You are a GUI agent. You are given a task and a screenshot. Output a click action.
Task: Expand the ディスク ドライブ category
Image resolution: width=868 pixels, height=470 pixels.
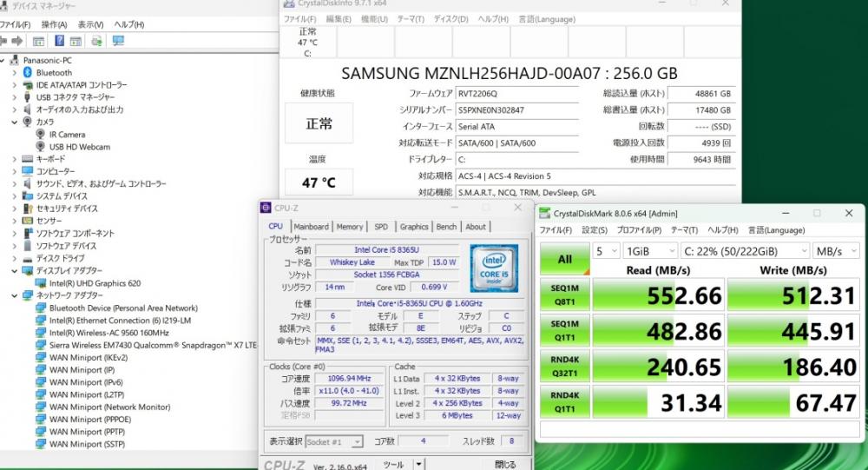pos(15,258)
